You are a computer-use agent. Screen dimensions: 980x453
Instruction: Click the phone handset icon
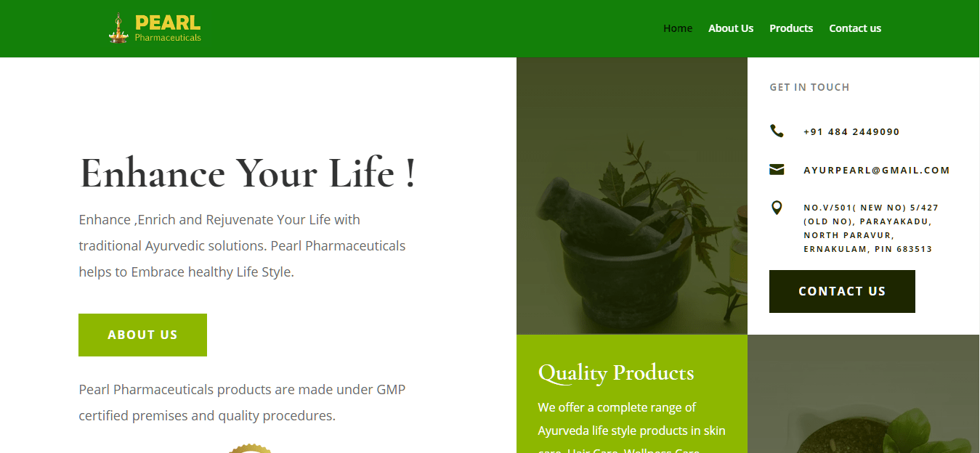tap(777, 131)
